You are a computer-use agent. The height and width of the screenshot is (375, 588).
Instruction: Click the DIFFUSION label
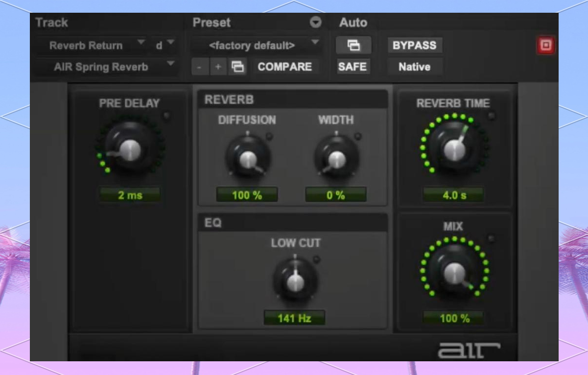247,120
